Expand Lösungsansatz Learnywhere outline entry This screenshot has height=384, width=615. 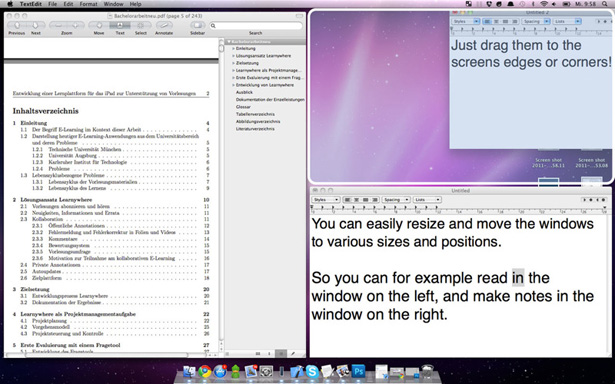point(233,56)
